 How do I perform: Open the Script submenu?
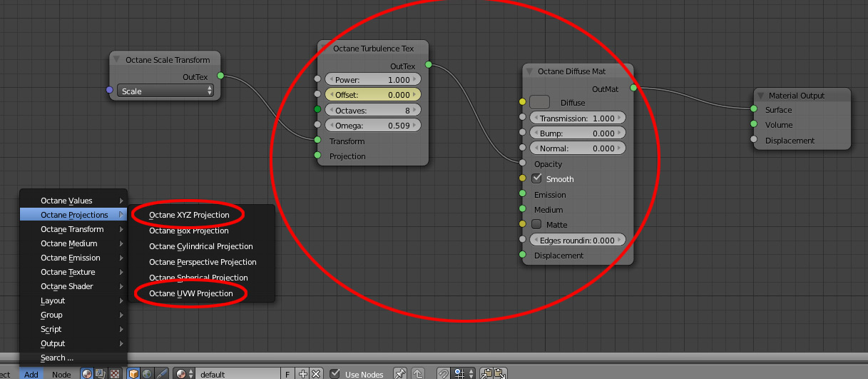pyautogui.click(x=73, y=329)
